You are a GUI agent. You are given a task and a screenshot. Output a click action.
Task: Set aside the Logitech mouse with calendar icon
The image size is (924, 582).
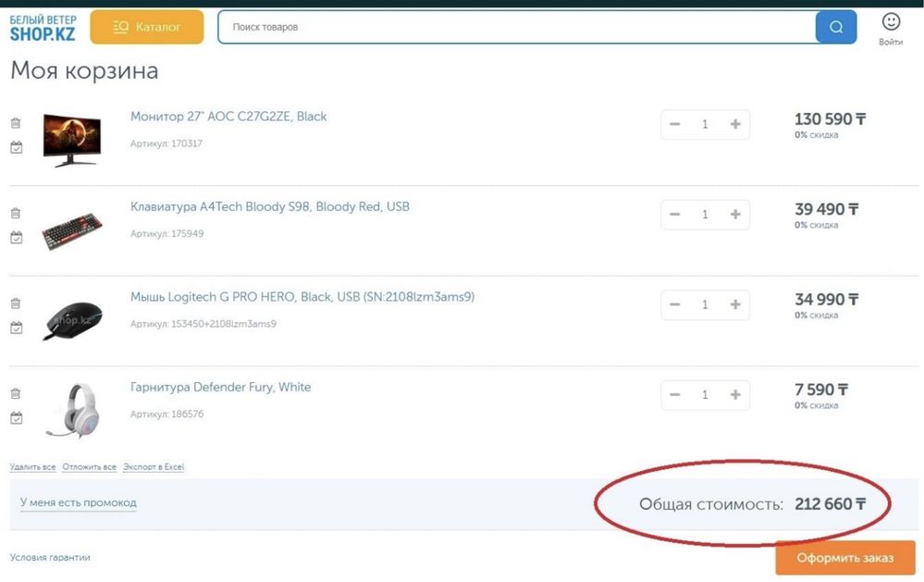click(x=17, y=328)
